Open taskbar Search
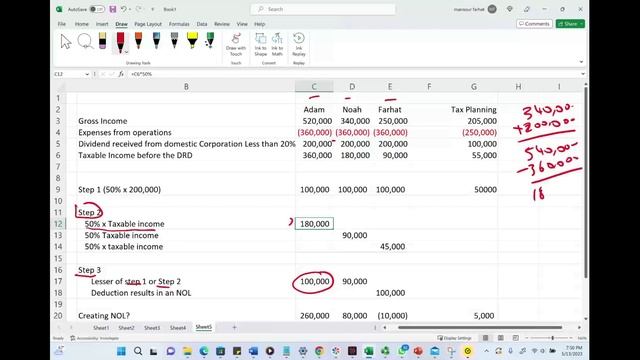The image size is (640, 360). (x=138, y=351)
